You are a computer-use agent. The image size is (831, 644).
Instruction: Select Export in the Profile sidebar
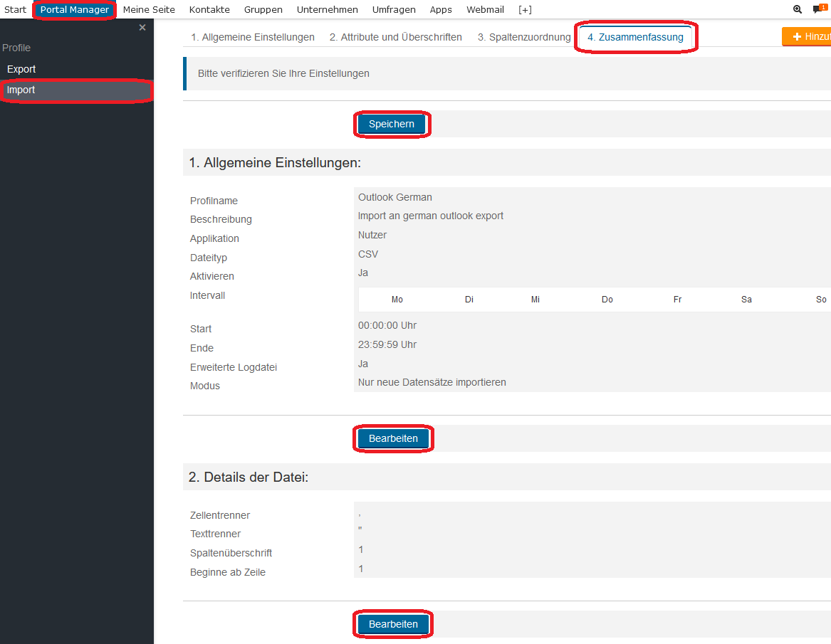tap(21, 69)
